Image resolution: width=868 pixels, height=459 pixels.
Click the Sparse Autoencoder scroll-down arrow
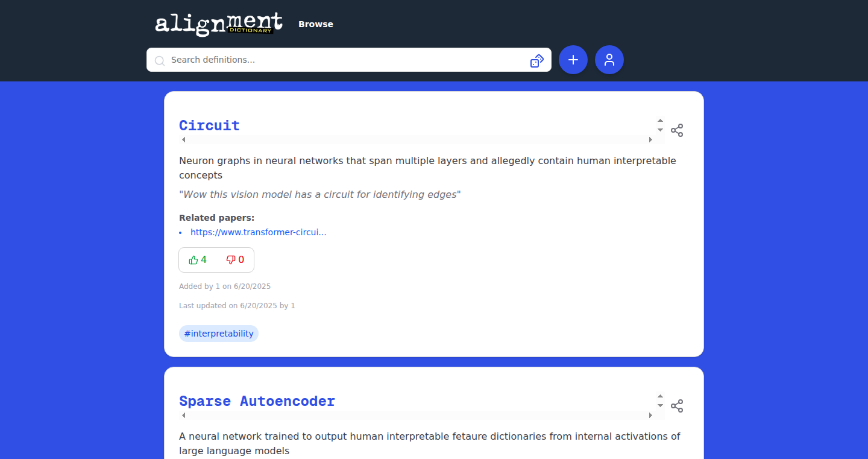pyautogui.click(x=660, y=405)
